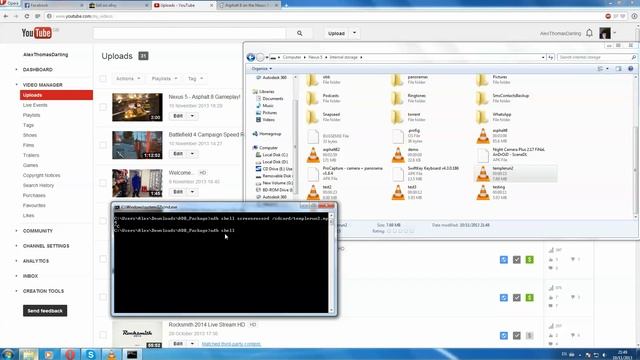Select Playlists in the Video Manager sidebar
The image size is (640, 360).
[x=31, y=115]
